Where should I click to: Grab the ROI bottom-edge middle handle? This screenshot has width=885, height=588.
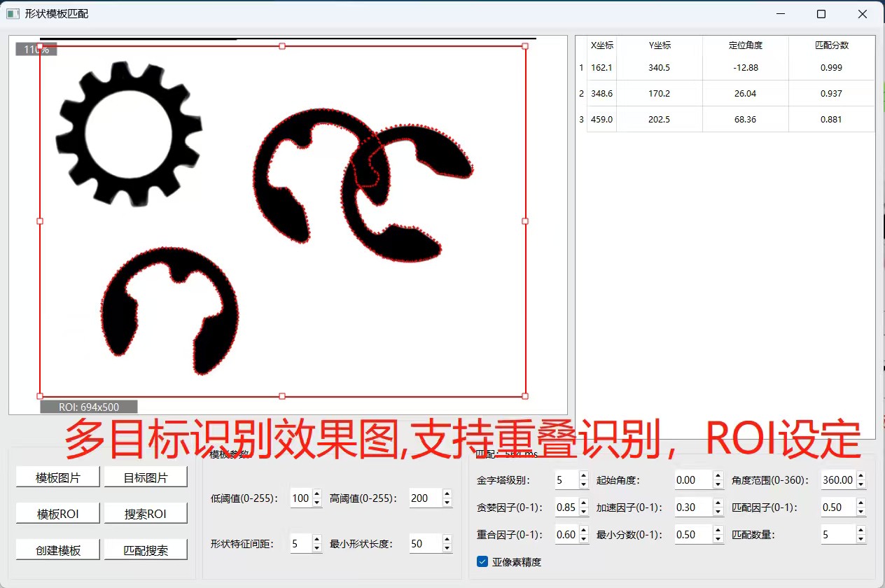tap(282, 396)
